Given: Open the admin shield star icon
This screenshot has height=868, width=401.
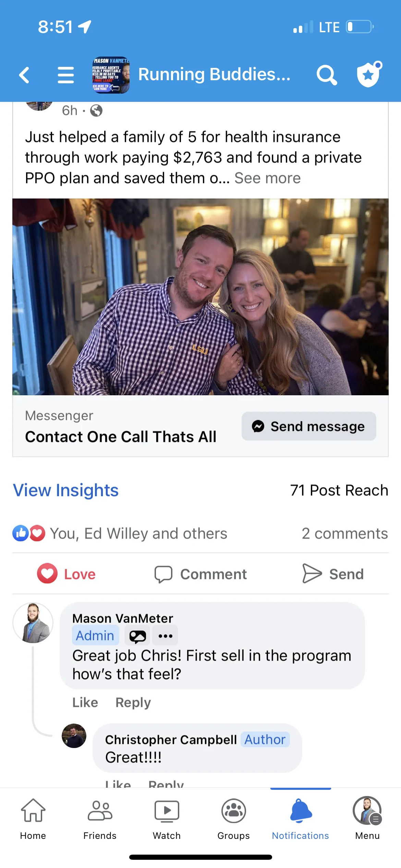Looking at the screenshot, I should tap(369, 74).
